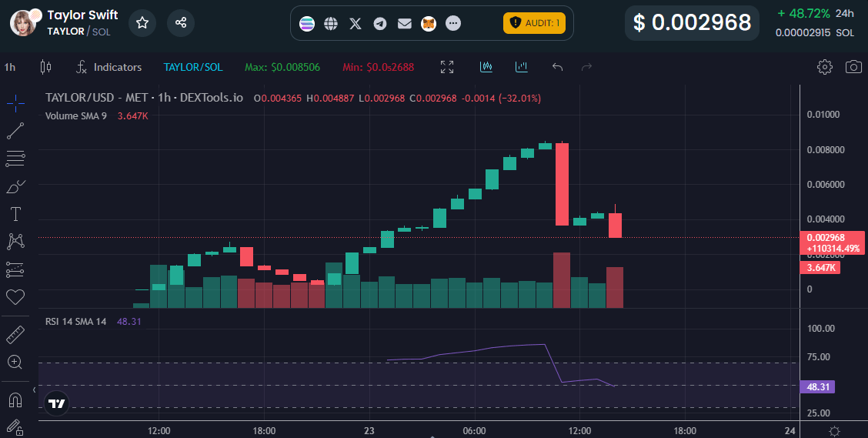
Task: Click the 0.008000 price scale label
Action: click(x=826, y=149)
